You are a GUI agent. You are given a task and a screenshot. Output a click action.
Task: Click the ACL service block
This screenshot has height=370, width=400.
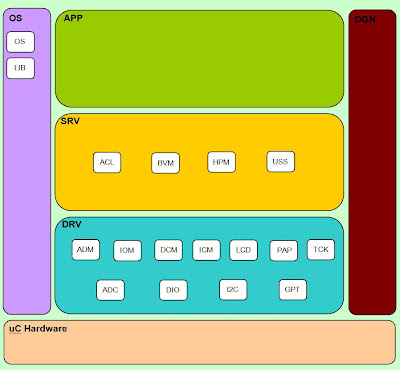[107, 163]
